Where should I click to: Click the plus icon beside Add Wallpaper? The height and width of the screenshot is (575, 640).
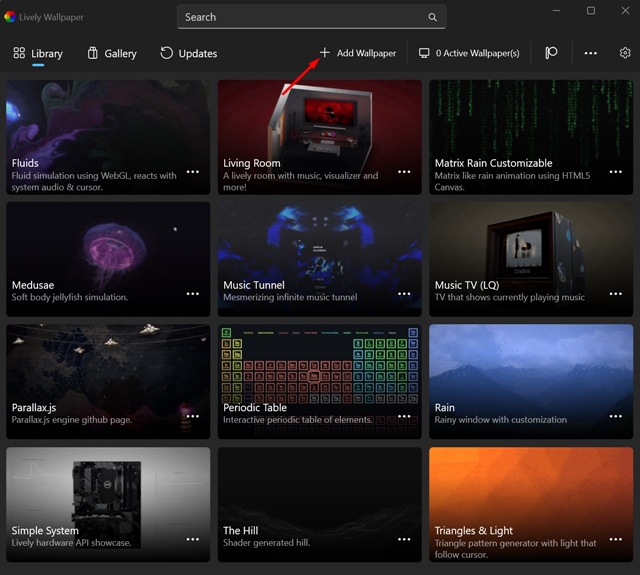pos(324,53)
